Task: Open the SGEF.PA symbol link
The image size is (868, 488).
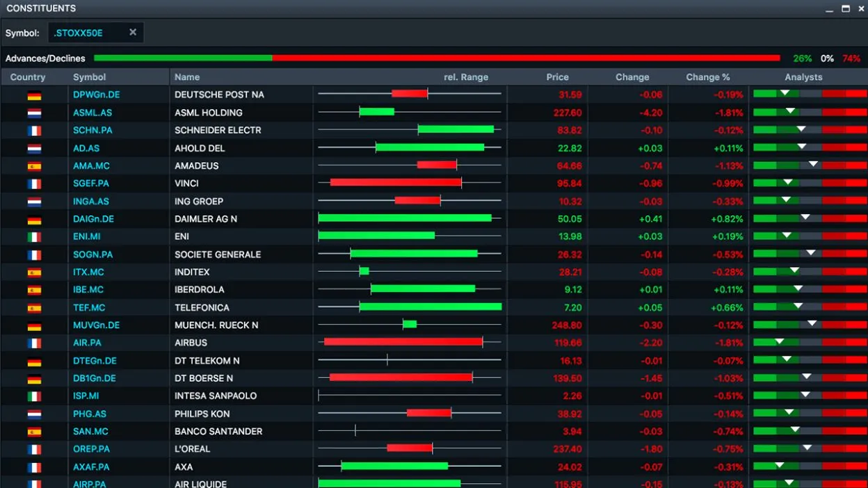Action: coord(91,184)
